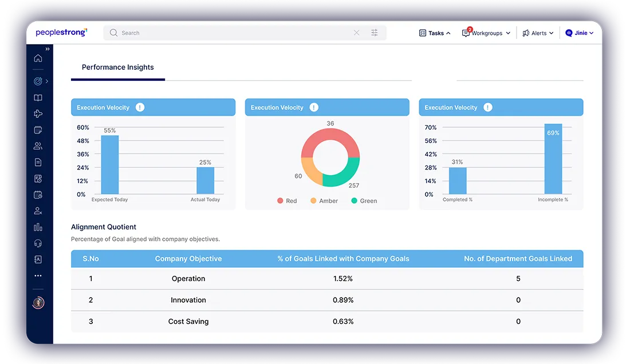Select the Operation objective row

(x=327, y=279)
